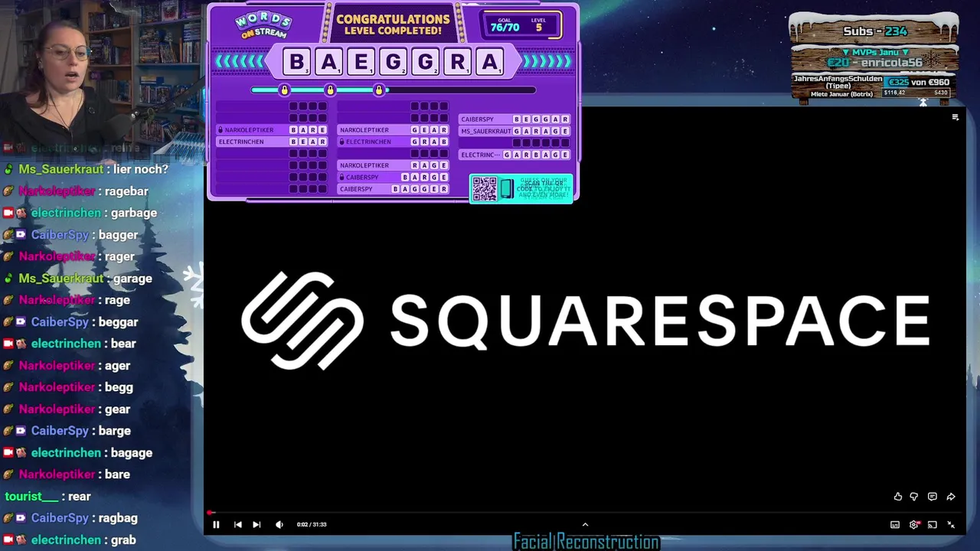980x551 pixels.
Task: Click the left cyan chevron arrows by tiles
Action: (x=240, y=61)
